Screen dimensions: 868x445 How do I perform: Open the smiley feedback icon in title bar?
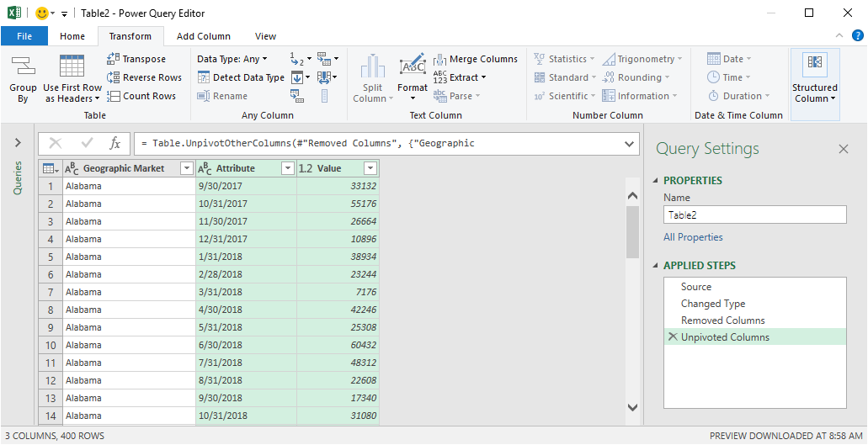pos(42,13)
